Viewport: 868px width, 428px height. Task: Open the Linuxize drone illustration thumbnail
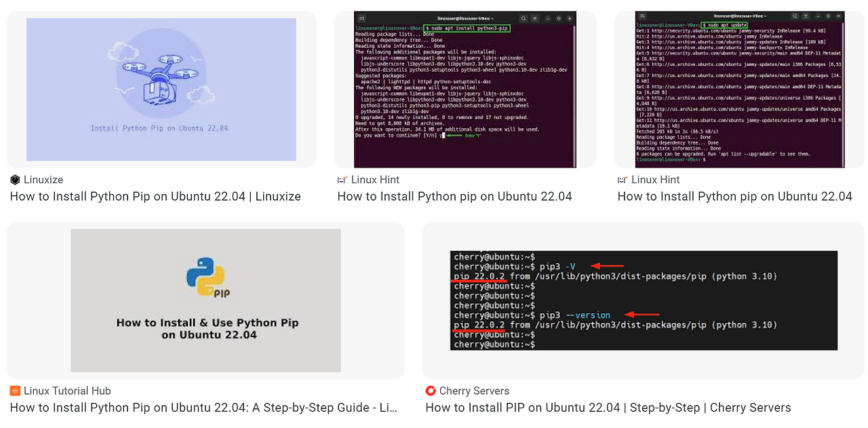tap(161, 90)
